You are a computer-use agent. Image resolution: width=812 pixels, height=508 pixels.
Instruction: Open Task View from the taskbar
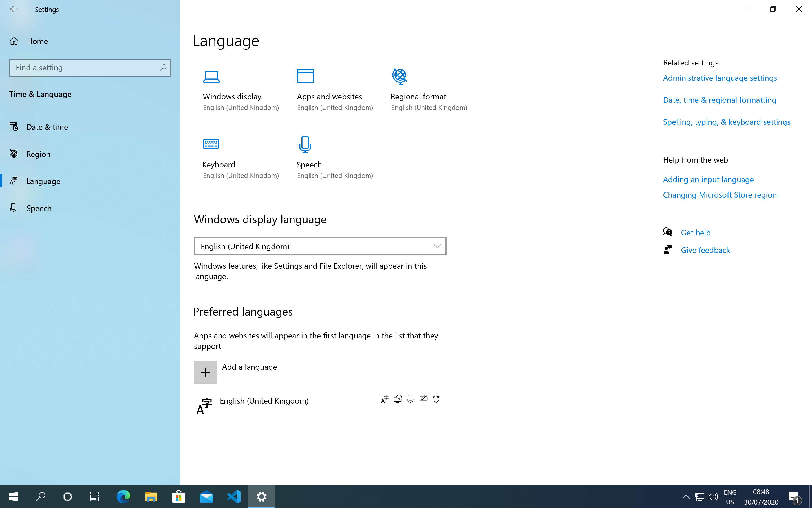pyautogui.click(x=95, y=497)
